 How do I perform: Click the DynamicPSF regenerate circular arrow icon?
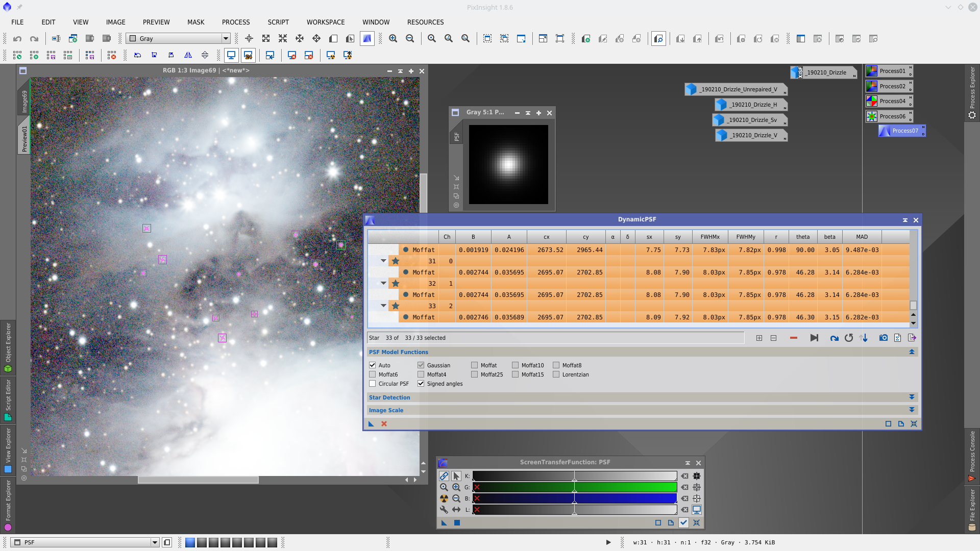(x=849, y=338)
